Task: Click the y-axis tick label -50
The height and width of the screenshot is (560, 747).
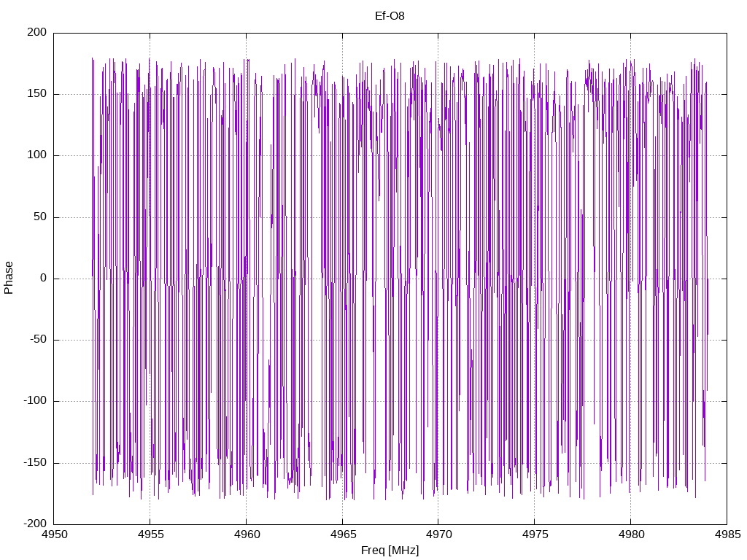Action: [39, 340]
